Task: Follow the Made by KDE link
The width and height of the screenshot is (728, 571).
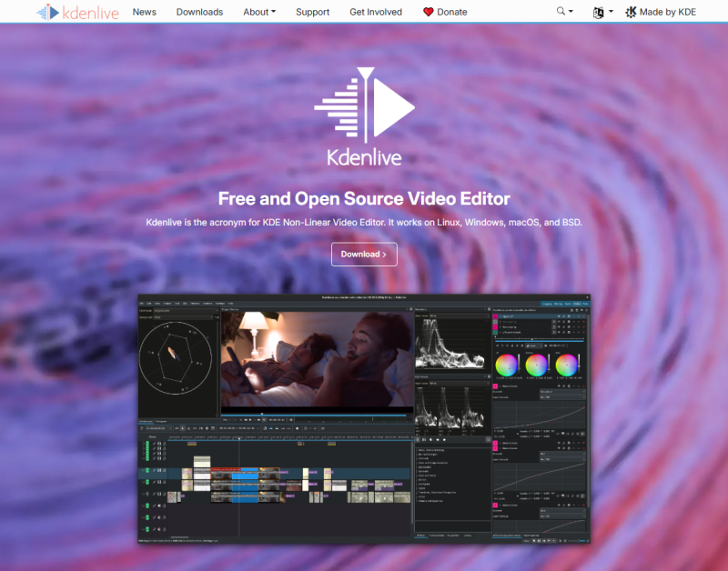Action: 661,12
